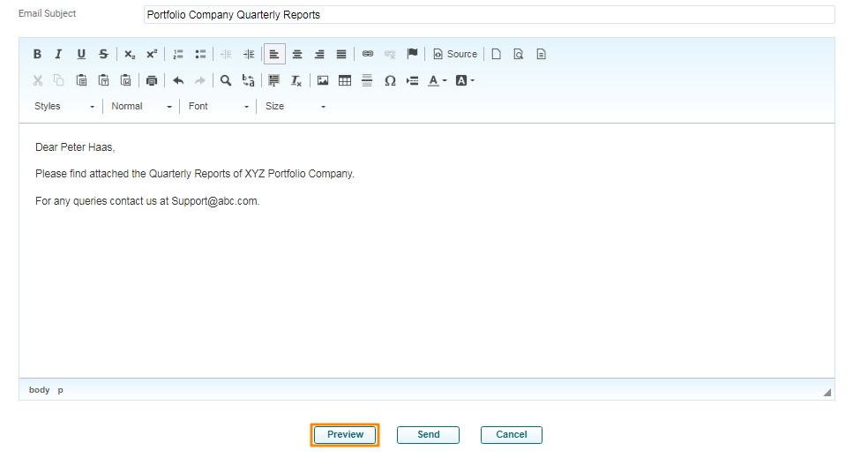Open the Styles dropdown
868x458 pixels.
click(x=64, y=106)
